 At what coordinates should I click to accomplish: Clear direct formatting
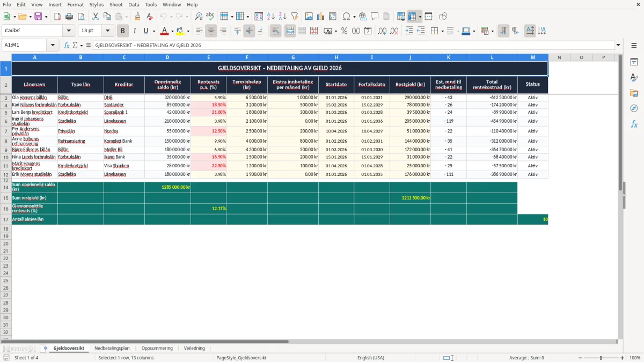pos(150,17)
